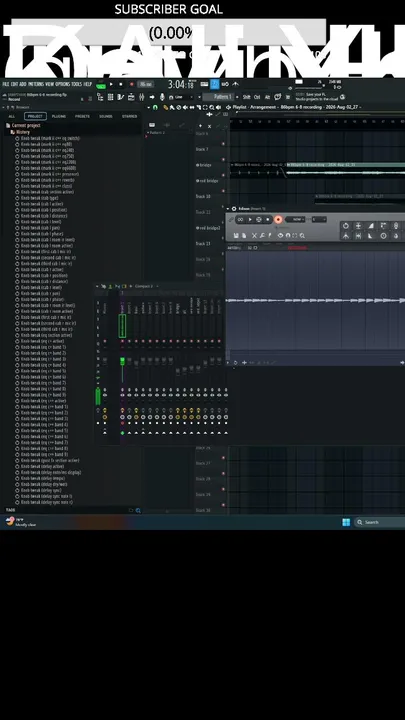Select the PRESETS tab in the Browser
The width and height of the screenshot is (405, 720).
click(82, 116)
